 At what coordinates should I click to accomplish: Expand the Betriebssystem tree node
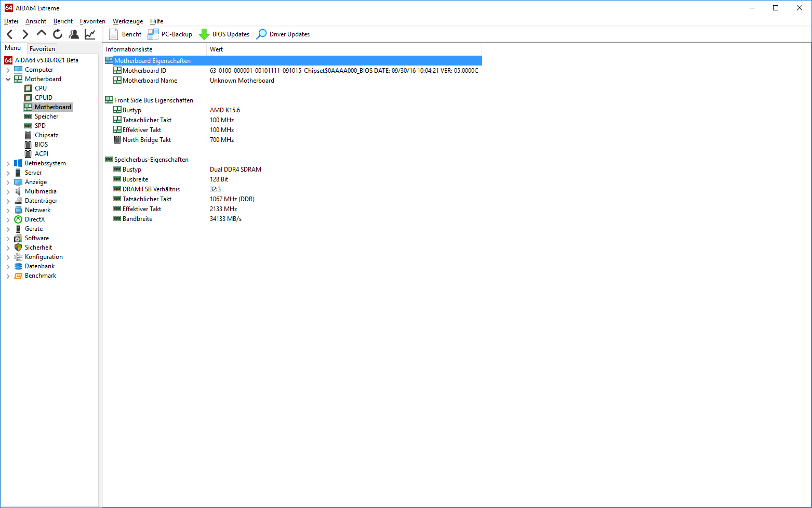click(8, 164)
